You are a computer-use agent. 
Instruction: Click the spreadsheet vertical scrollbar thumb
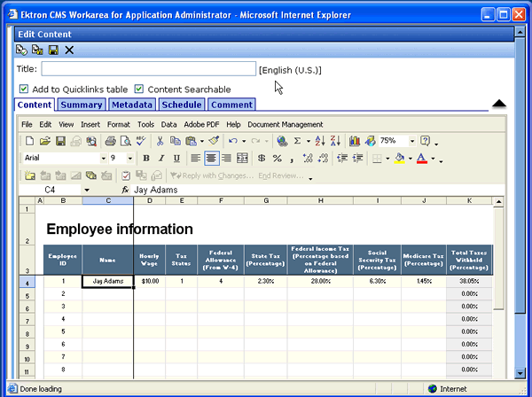pyautogui.click(x=498, y=259)
